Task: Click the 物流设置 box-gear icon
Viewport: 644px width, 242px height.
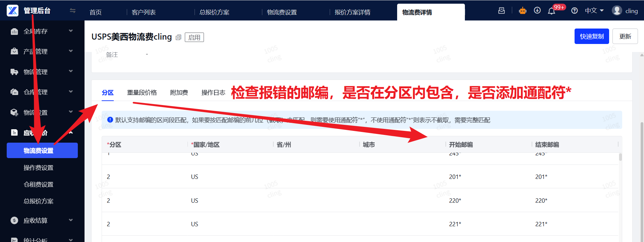Action: (14, 112)
